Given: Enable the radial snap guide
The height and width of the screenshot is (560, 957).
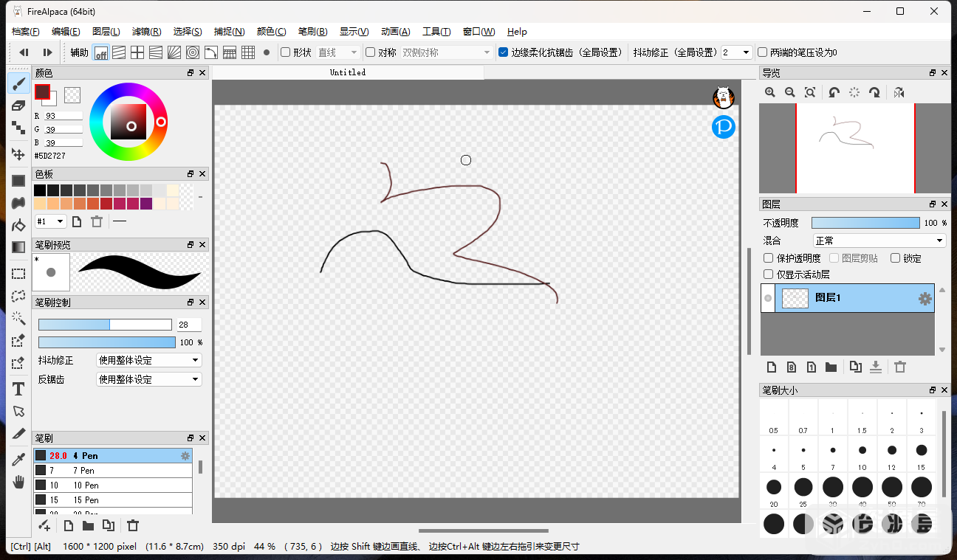Looking at the screenshot, I should tap(174, 52).
